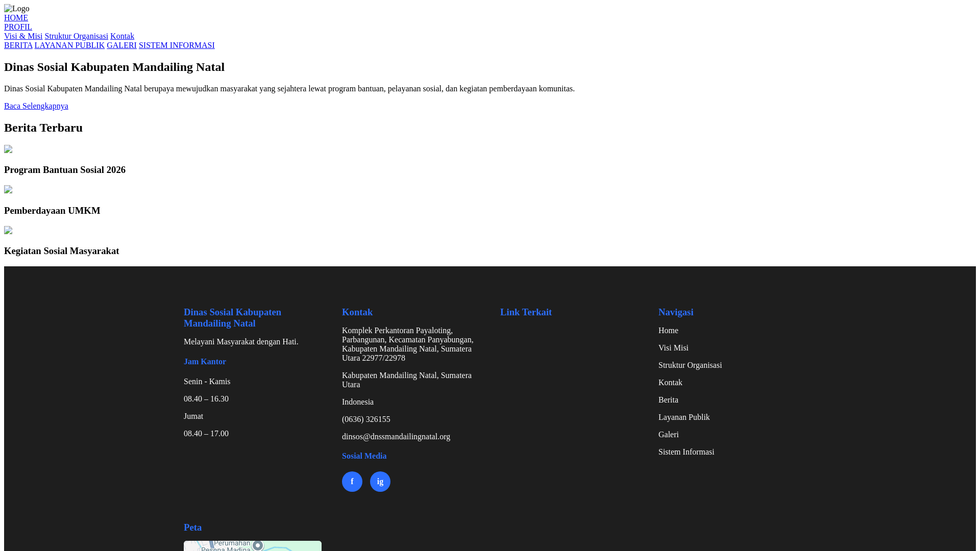
Task: Click Visi Misi in footer Navigasi
Action: [x=673, y=348]
